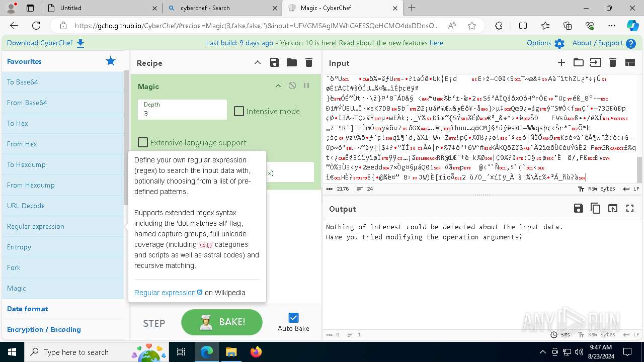Expand Data format category
644x362 pixels.
click(62, 309)
